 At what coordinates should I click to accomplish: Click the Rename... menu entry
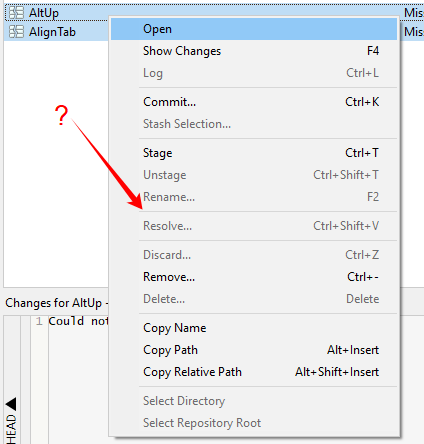pyautogui.click(x=254, y=197)
